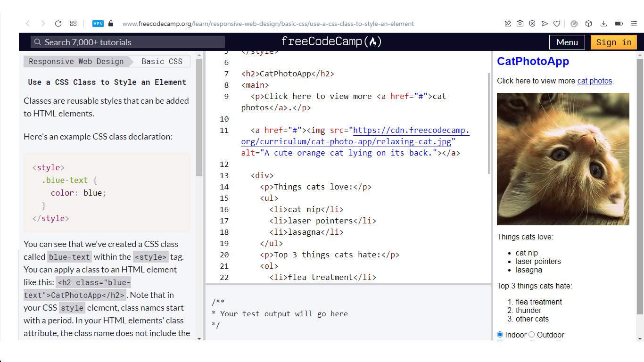Image resolution: width=644 pixels, height=362 pixels.
Task: Open the Menu button
Action: (567, 42)
